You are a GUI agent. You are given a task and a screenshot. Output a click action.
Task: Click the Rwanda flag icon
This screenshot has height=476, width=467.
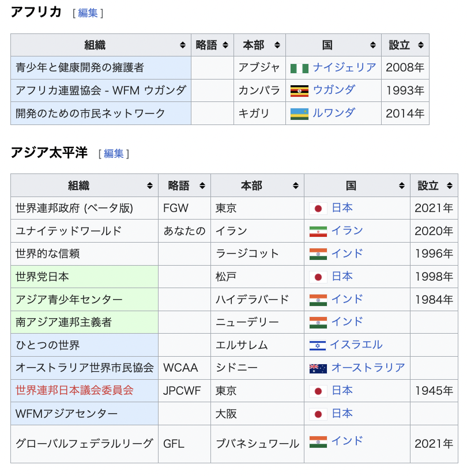tap(299, 114)
